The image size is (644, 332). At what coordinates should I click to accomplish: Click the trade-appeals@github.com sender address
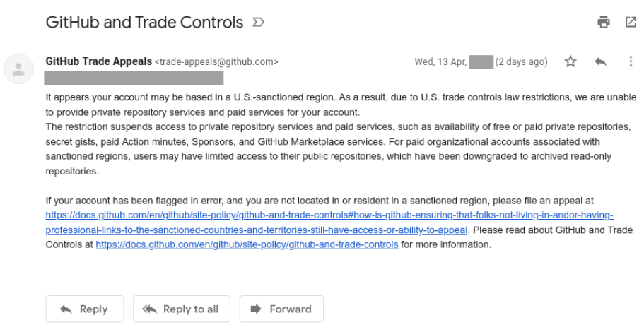click(x=216, y=62)
